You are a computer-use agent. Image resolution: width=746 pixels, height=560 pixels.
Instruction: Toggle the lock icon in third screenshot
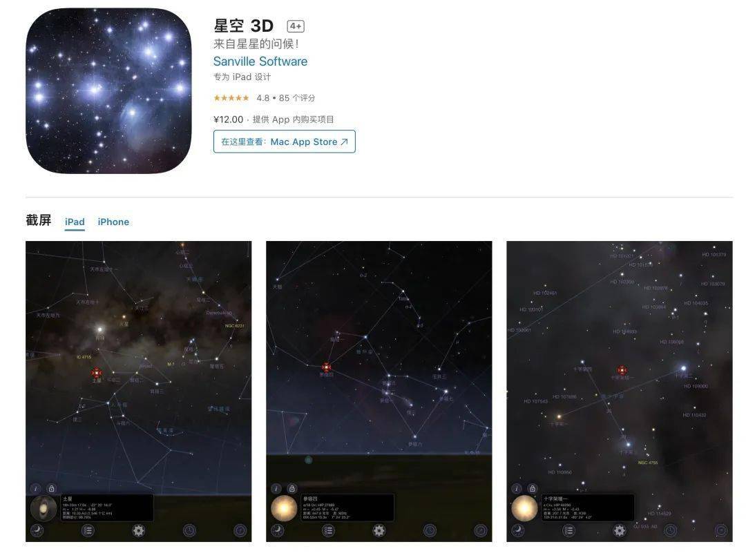point(533,488)
